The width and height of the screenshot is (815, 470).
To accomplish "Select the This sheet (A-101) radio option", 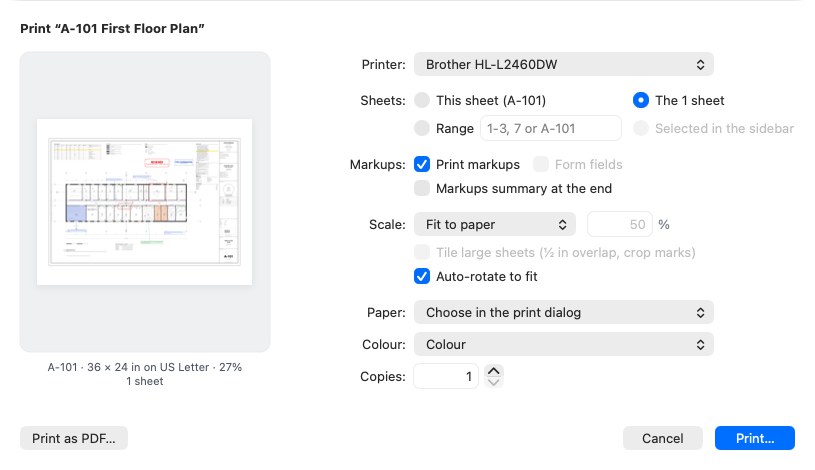I will pos(422,100).
